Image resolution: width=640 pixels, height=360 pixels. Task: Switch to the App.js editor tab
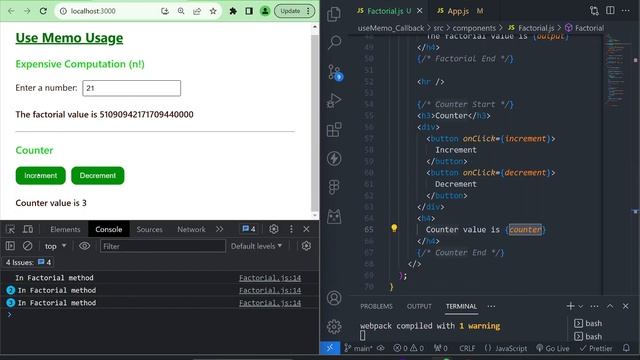coord(458,11)
